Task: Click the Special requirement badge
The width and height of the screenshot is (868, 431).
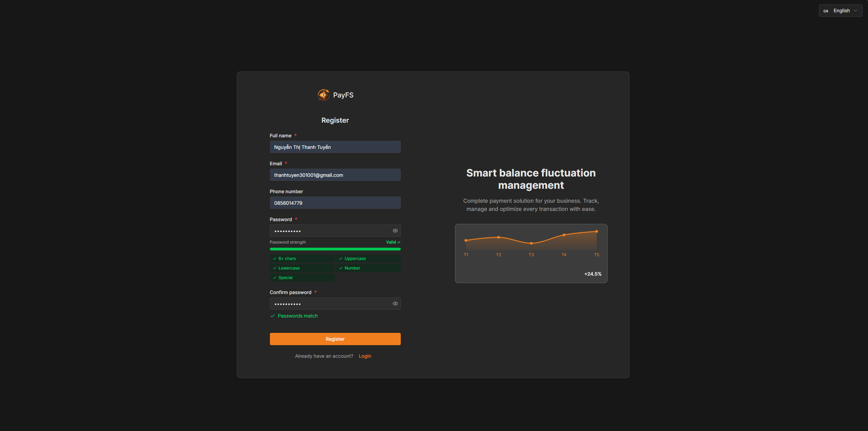Action: tap(302, 278)
